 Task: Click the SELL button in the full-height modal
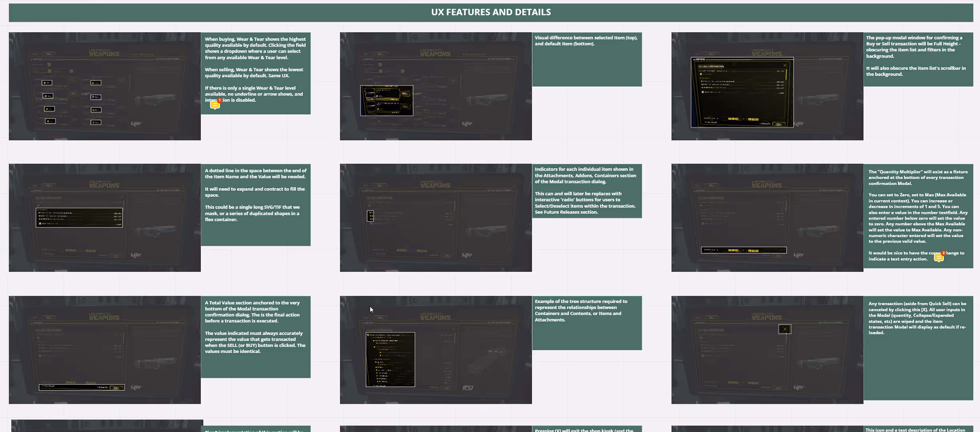pos(778,124)
